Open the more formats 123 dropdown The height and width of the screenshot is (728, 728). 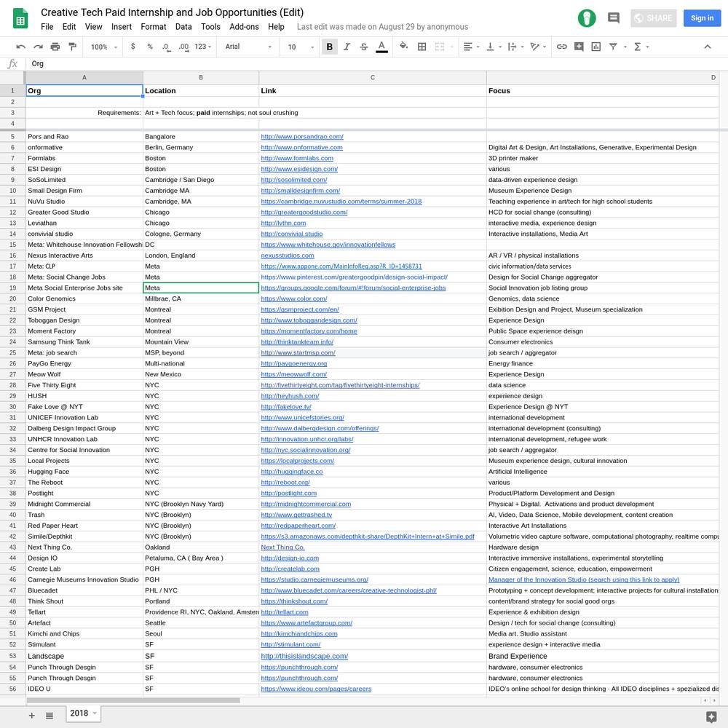pyautogui.click(x=203, y=47)
